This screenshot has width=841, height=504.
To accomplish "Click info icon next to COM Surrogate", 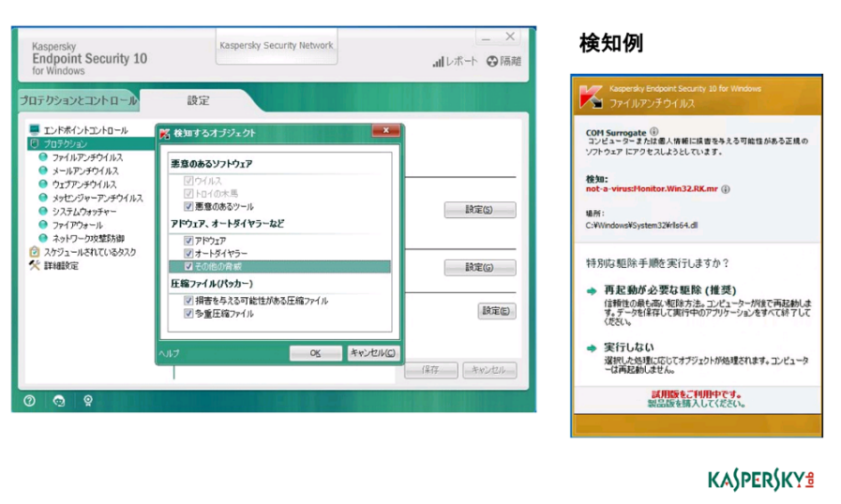I will 653,131.
